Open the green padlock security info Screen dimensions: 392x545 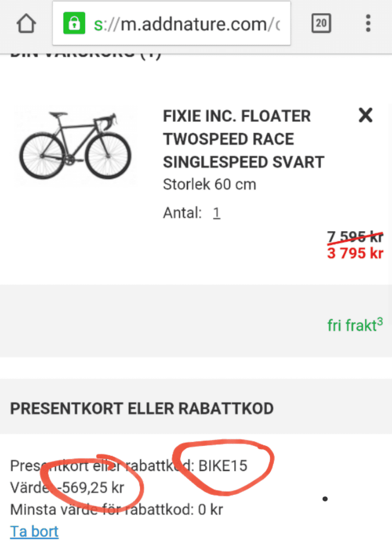[x=74, y=23]
